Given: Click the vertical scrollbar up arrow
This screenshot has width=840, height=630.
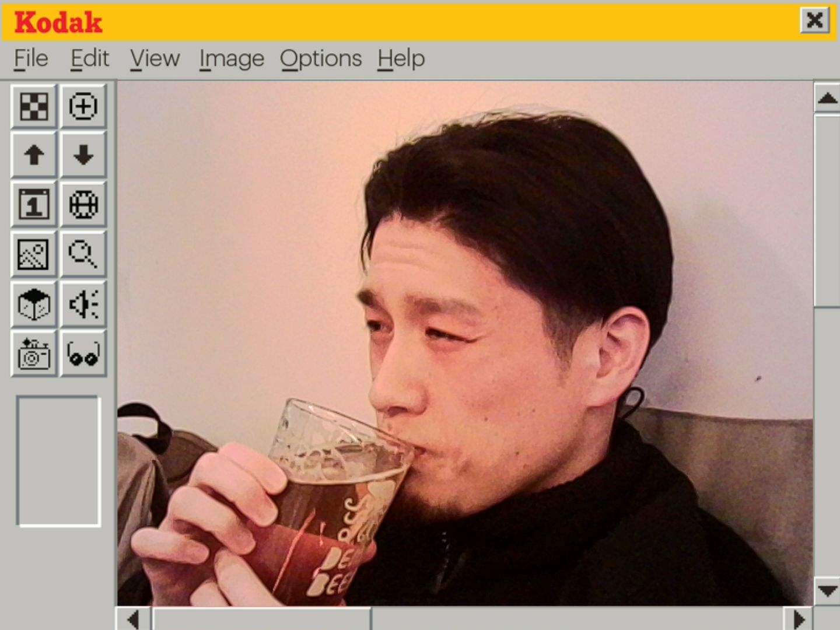Looking at the screenshot, I should pos(827,97).
